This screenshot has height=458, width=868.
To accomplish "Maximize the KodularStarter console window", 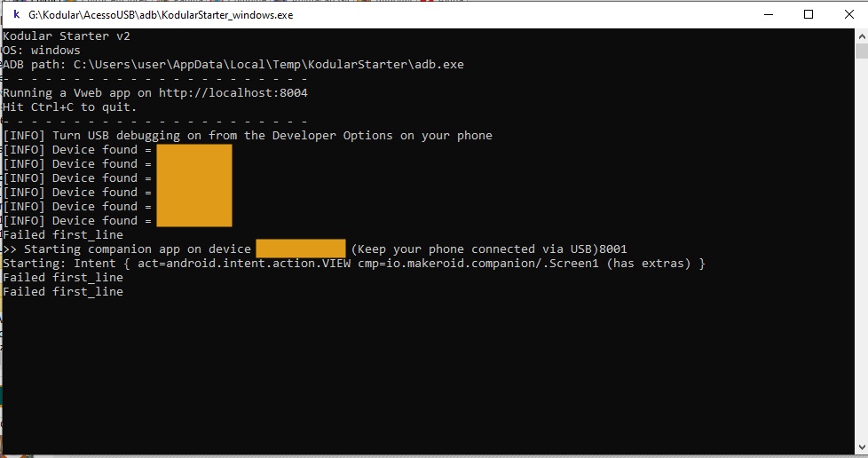I will coord(809,14).
